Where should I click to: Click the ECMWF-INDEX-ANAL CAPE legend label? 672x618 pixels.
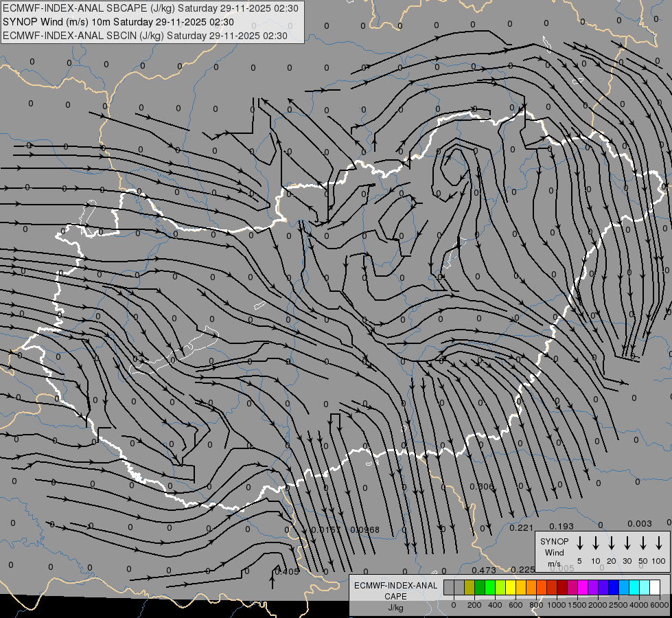pyautogui.click(x=395, y=591)
